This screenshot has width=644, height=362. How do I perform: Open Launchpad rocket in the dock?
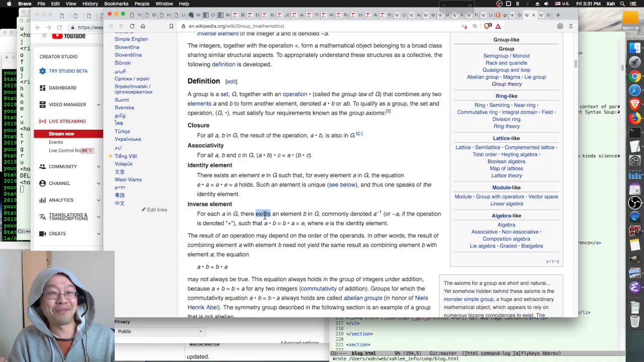[635, 62]
